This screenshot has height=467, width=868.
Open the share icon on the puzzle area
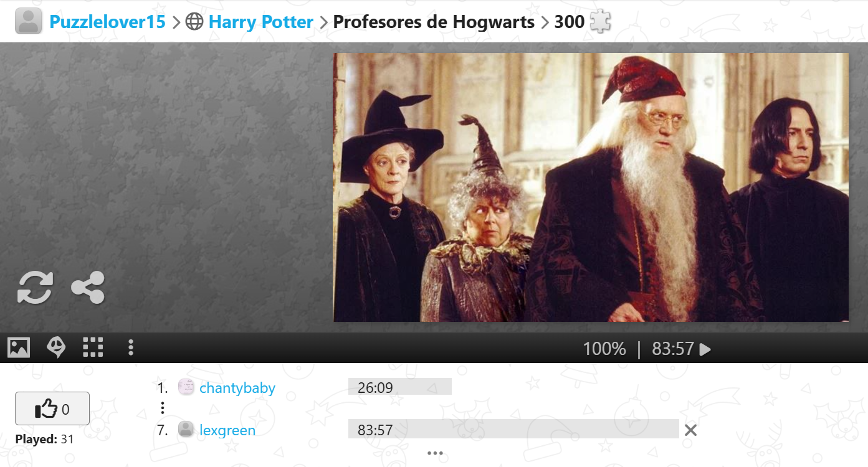click(88, 288)
